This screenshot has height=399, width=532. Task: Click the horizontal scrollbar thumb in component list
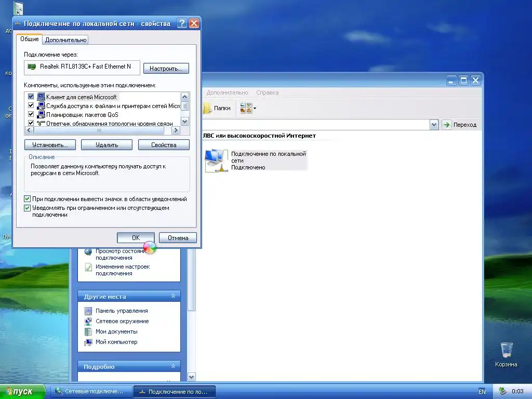pos(99,130)
